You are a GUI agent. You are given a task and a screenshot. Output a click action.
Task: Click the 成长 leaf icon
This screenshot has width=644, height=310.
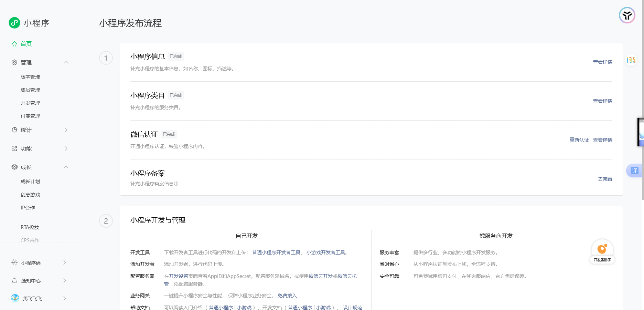14,167
